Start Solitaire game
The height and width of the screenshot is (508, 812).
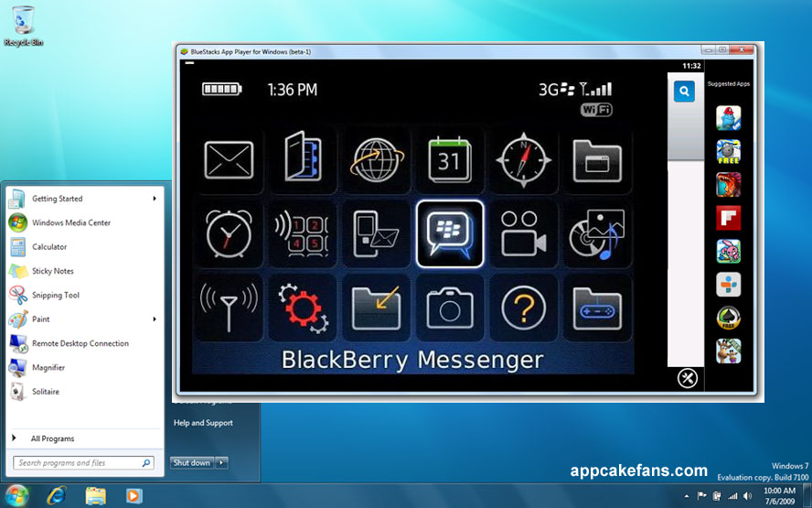(x=83, y=392)
